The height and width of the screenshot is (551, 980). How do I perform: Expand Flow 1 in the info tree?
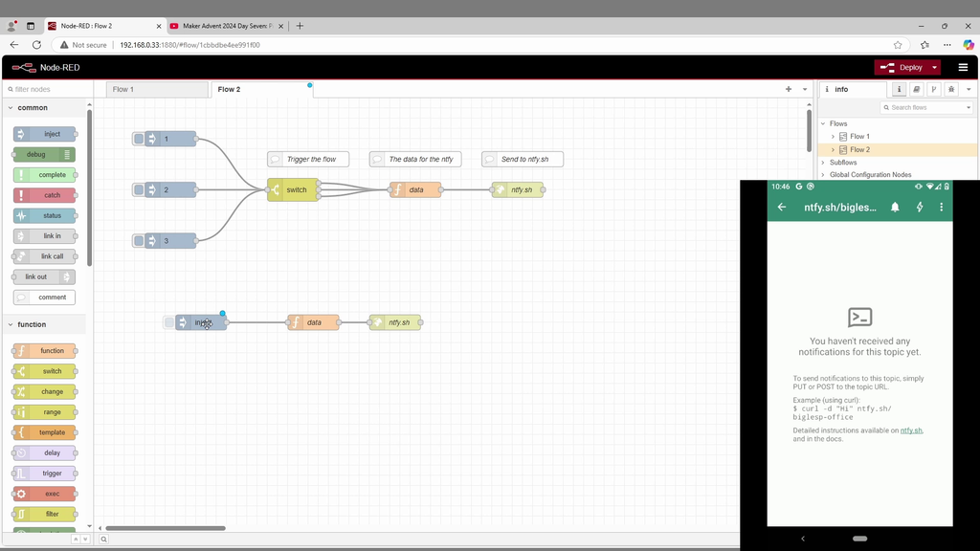coord(833,136)
